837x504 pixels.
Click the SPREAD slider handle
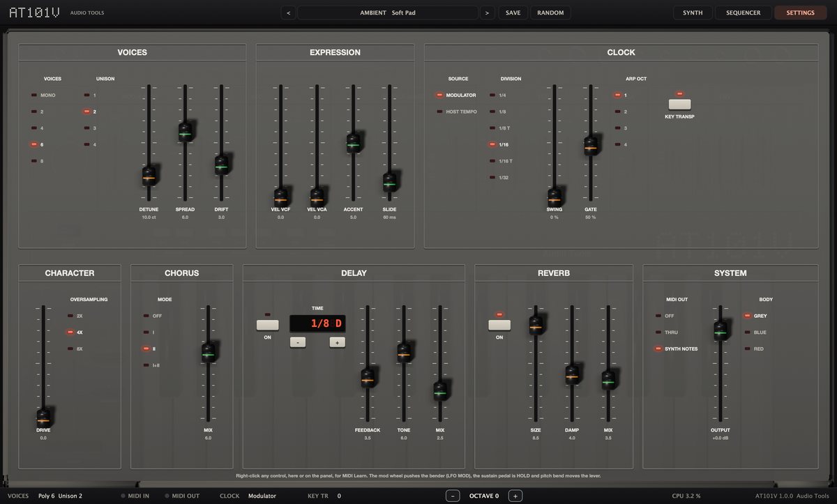(185, 130)
